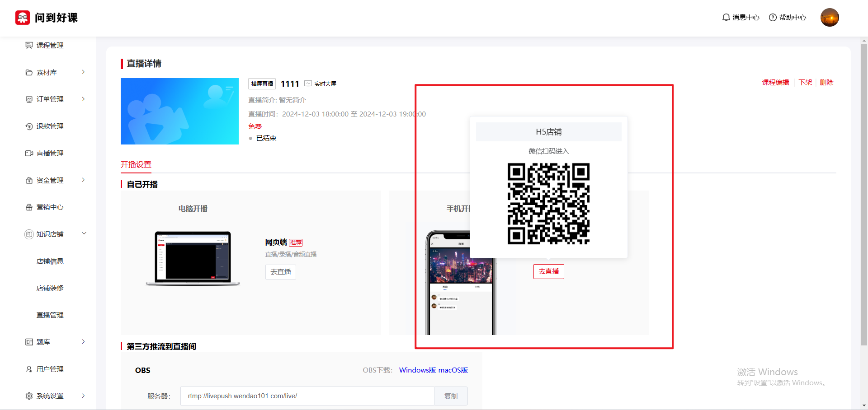868x410 pixels.
Task: Click the 系统设置 gear icon
Action: pyautogui.click(x=29, y=396)
